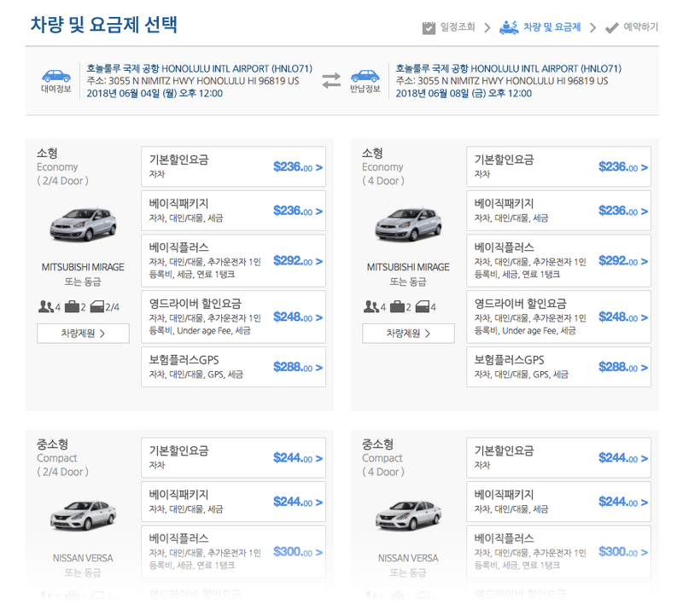Click the 차량 및 요금제 step icon
This screenshot has height=616, width=683.
509,27
